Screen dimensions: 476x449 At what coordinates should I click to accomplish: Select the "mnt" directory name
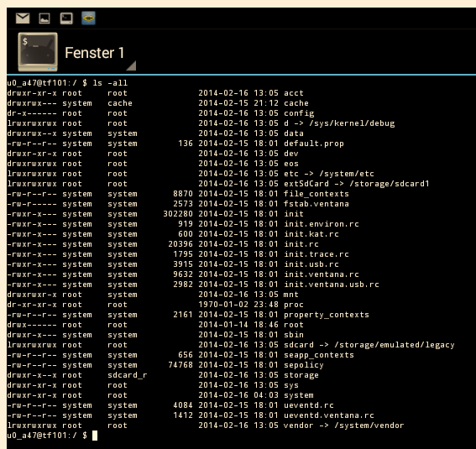(290, 295)
